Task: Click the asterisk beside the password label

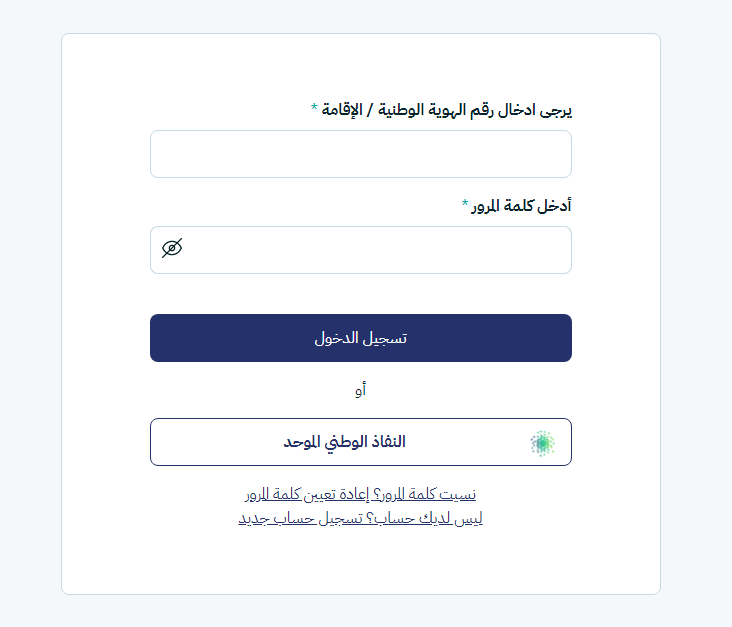Action: coord(465,203)
